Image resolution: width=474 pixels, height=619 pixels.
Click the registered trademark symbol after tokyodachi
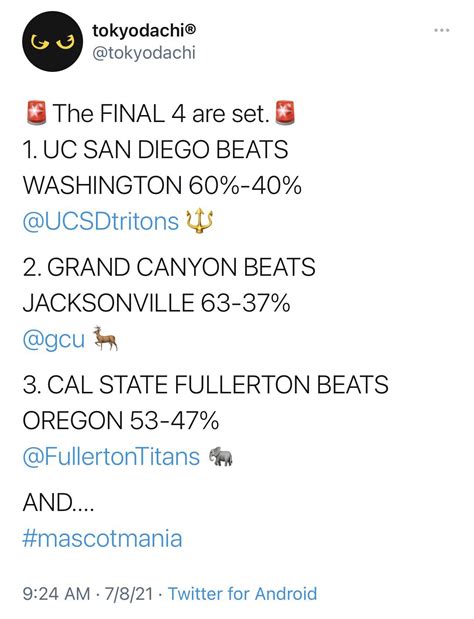pos(191,28)
